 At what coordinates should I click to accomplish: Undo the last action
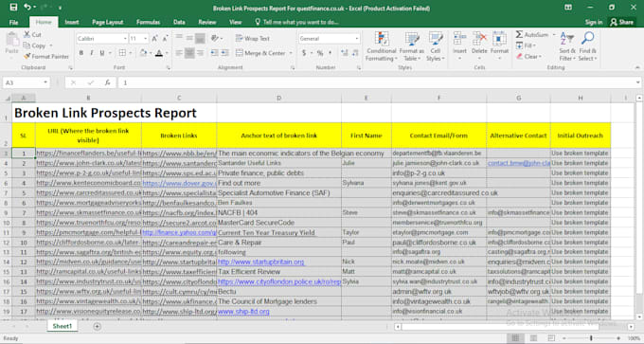(x=27, y=7)
